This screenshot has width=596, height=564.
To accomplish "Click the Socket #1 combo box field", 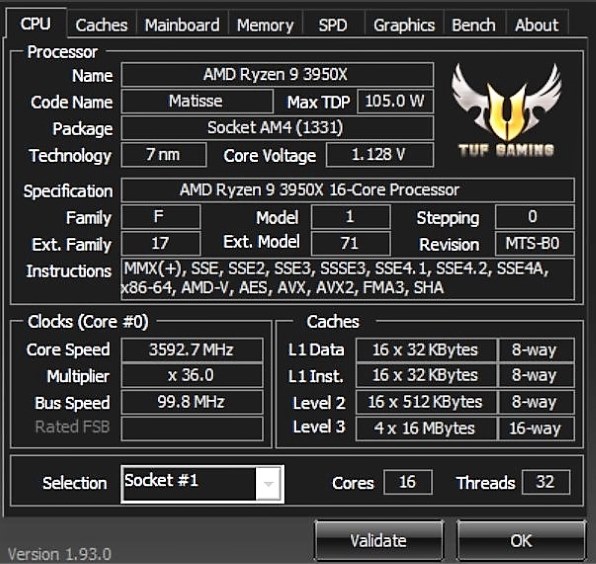I will [202, 484].
